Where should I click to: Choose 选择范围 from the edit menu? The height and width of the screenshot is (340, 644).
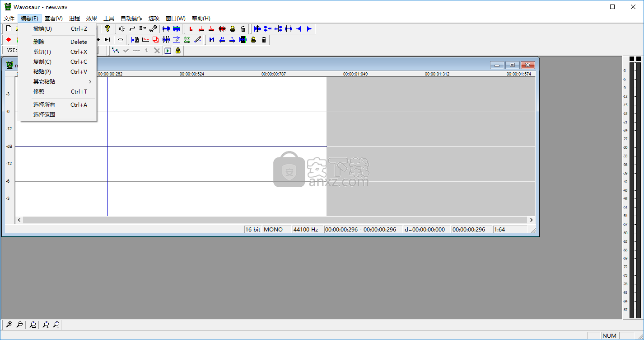57,114
